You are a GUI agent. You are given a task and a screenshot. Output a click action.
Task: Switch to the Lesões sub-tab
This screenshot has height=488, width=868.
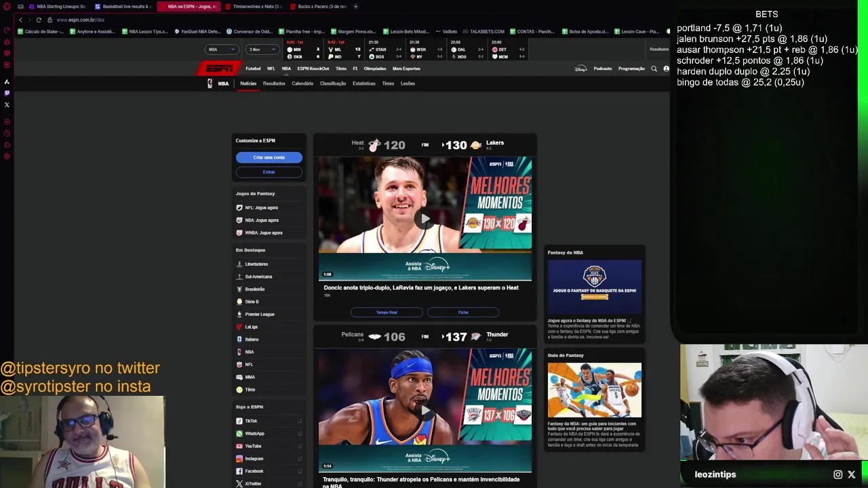tap(408, 83)
